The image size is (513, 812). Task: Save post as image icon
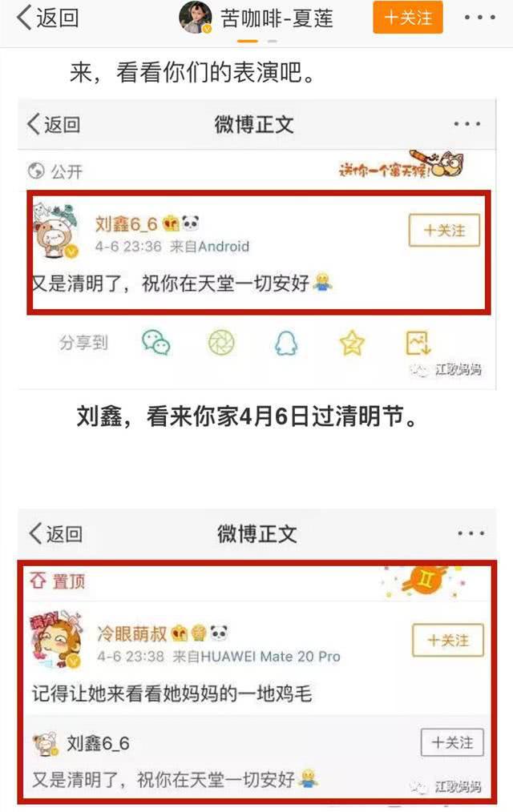coord(418,343)
